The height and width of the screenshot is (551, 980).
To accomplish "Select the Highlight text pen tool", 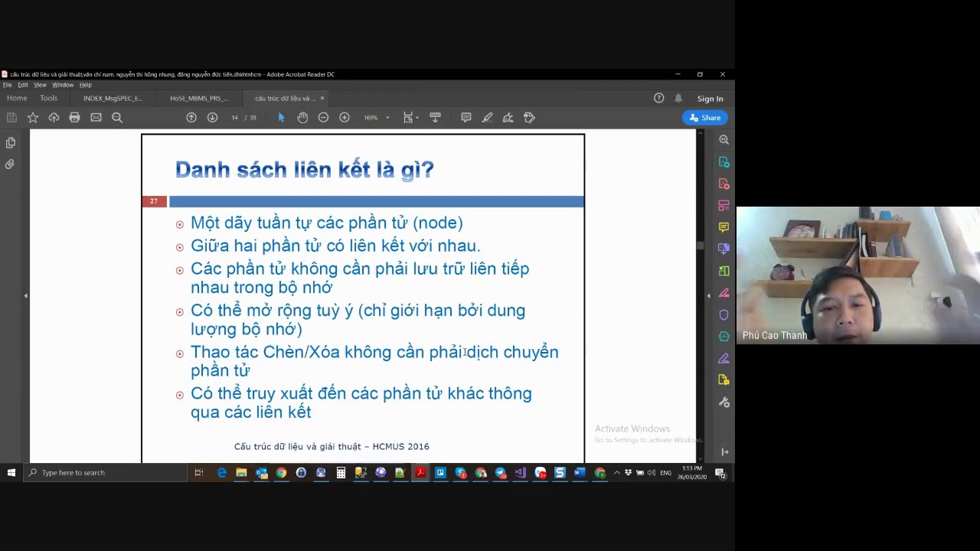I will [x=487, y=117].
